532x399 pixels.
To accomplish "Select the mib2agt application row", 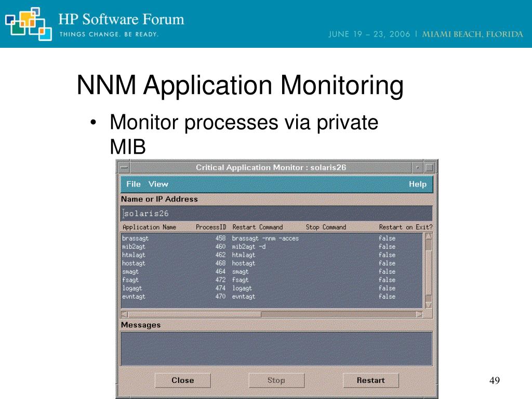I will 271,247.
